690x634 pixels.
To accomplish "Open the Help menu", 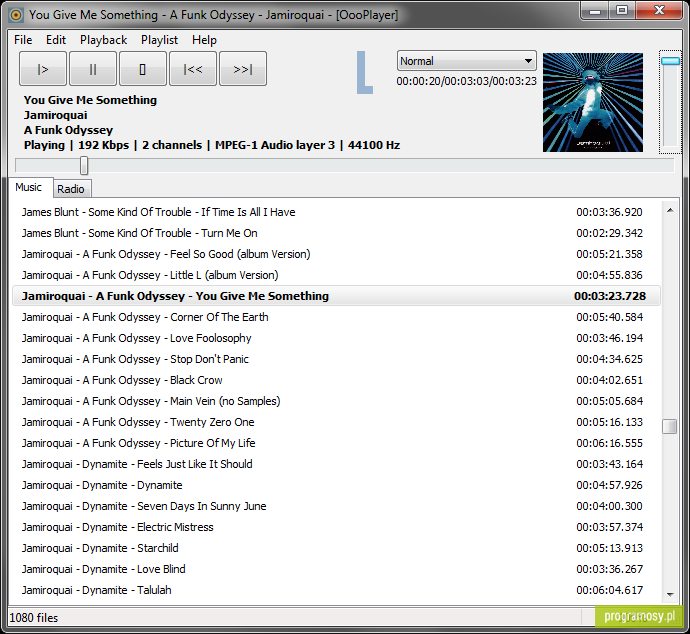I will [x=204, y=40].
